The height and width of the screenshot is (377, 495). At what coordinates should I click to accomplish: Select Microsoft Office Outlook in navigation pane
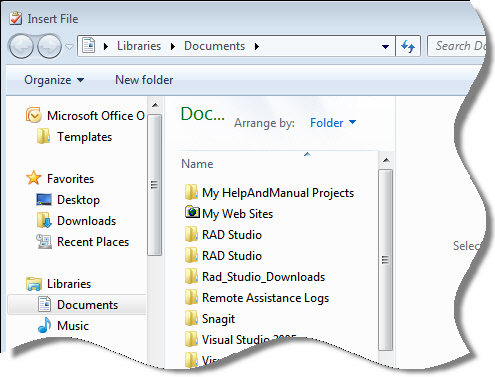pos(96,116)
